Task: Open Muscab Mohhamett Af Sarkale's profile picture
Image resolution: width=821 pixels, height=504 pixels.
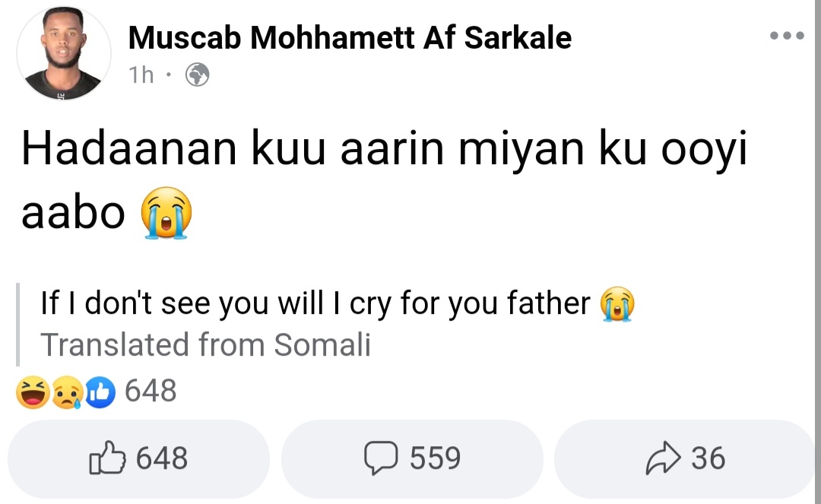Action: coord(64,53)
